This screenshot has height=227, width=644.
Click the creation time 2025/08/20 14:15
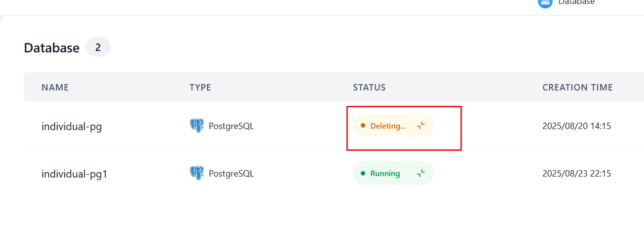pos(577,126)
